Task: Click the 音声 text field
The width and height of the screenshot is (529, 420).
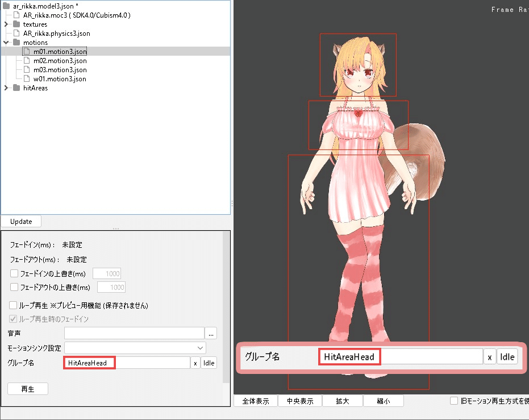Action: tap(134, 333)
